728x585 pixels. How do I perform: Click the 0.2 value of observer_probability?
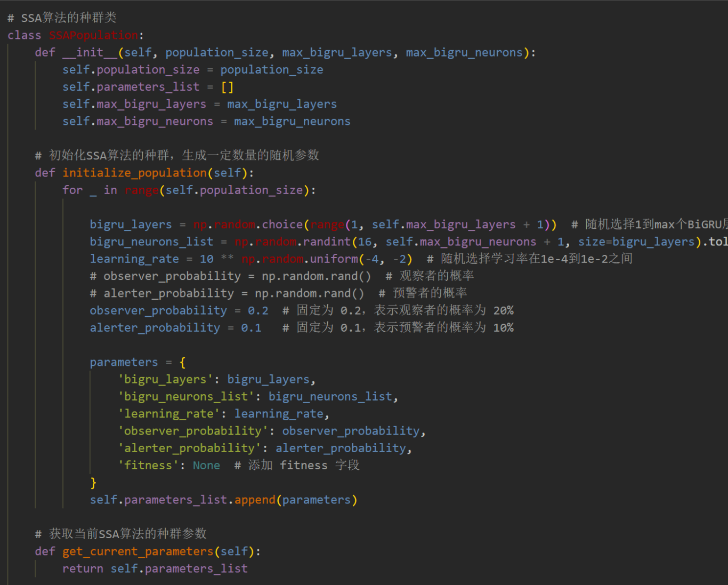click(x=258, y=310)
